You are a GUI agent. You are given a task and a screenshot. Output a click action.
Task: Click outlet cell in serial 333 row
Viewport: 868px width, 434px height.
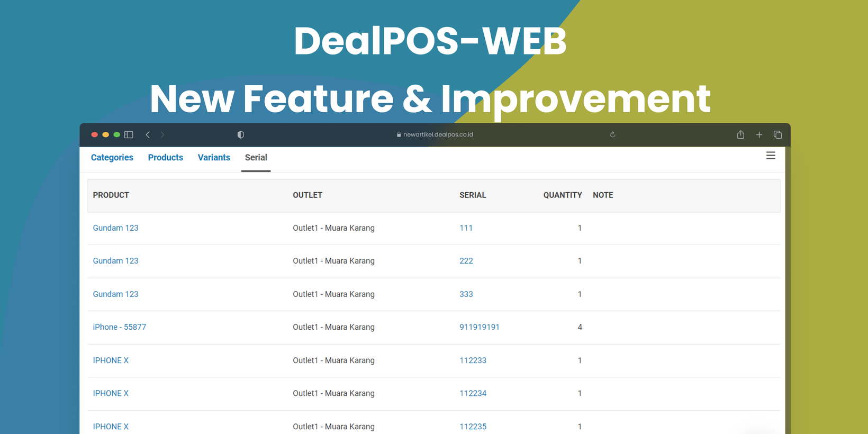pyautogui.click(x=333, y=294)
